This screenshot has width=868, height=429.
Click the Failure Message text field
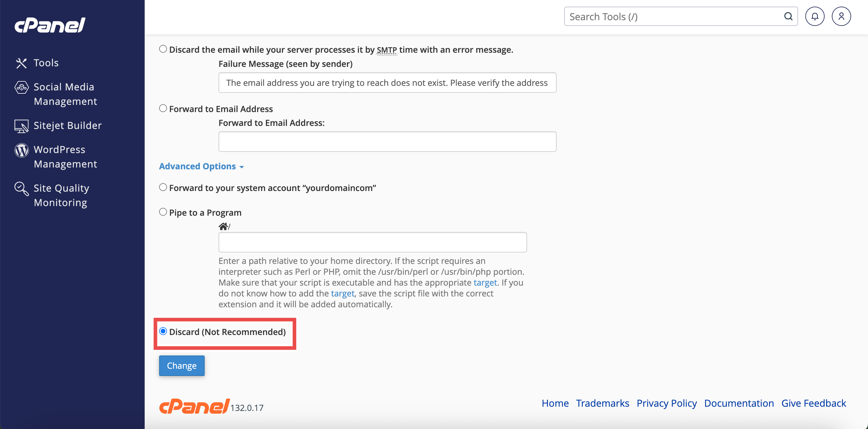pyautogui.click(x=387, y=83)
